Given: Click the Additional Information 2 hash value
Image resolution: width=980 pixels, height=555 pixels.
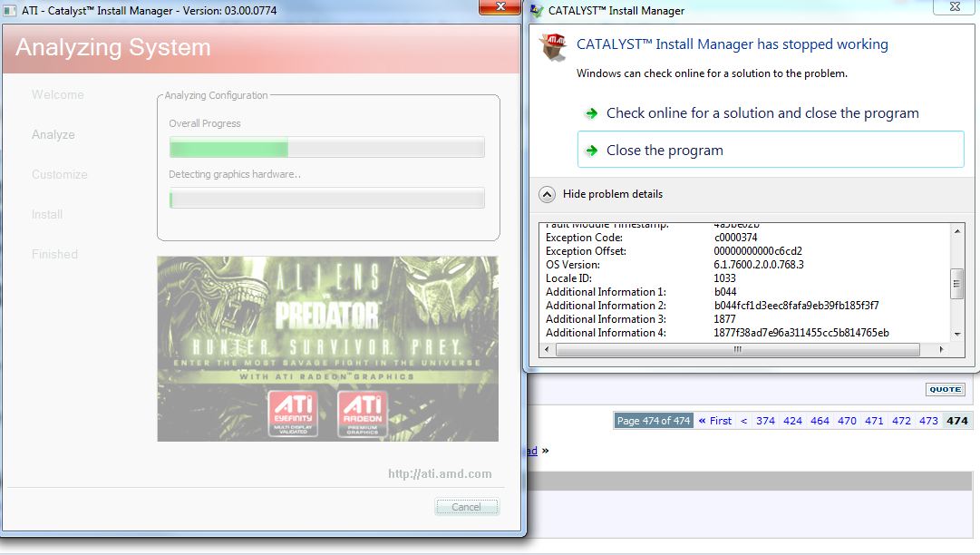Looking at the screenshot, I should pyautogui.click(x=796, y=306).
